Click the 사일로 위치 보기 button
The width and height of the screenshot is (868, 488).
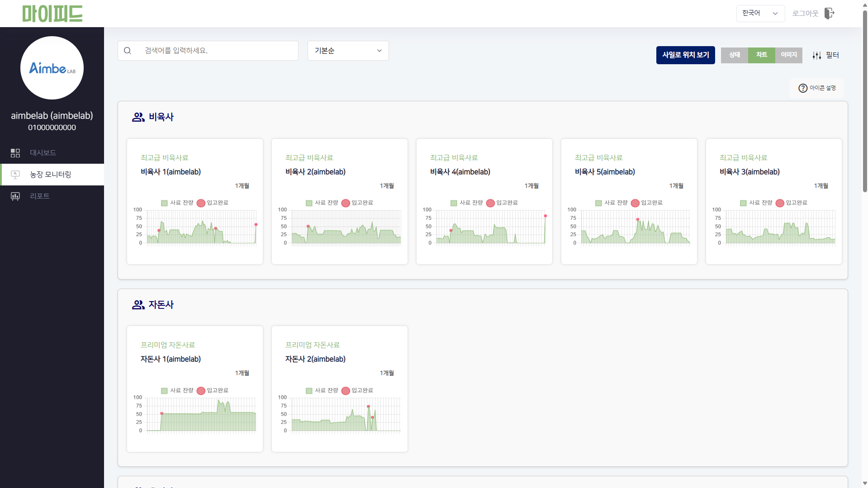click(685, 55)
